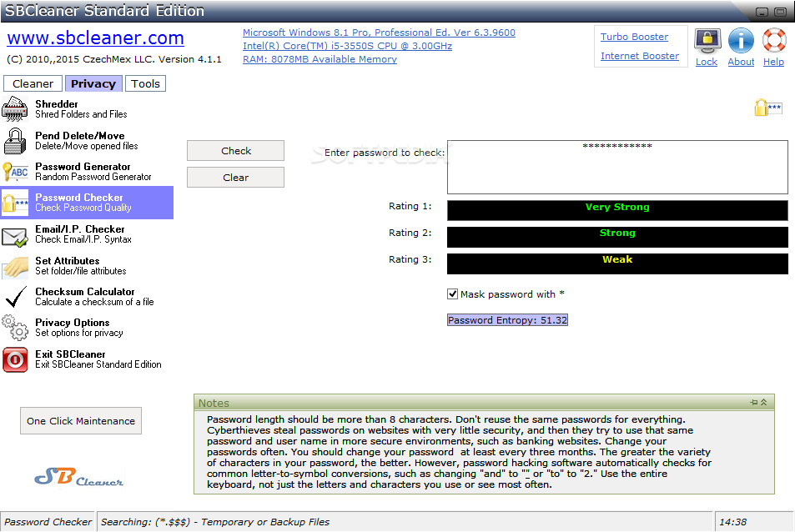Open the Shredder tool icon
Image resolution: width=795 pixels, height=532 pixels.
tap(15, 109)
